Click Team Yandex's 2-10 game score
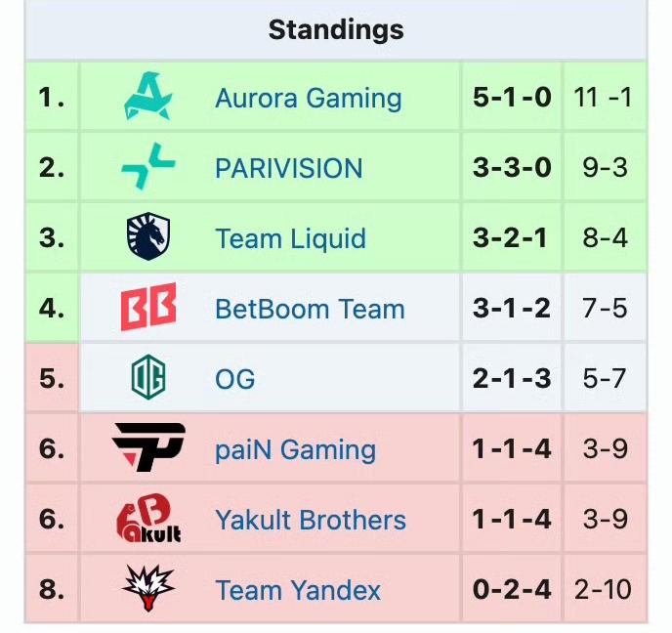672x633 pixels. 604,590
